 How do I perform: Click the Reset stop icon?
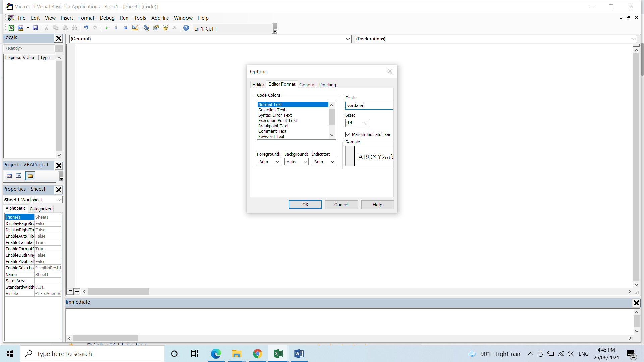pyautogui.click(x=125, y=28)
